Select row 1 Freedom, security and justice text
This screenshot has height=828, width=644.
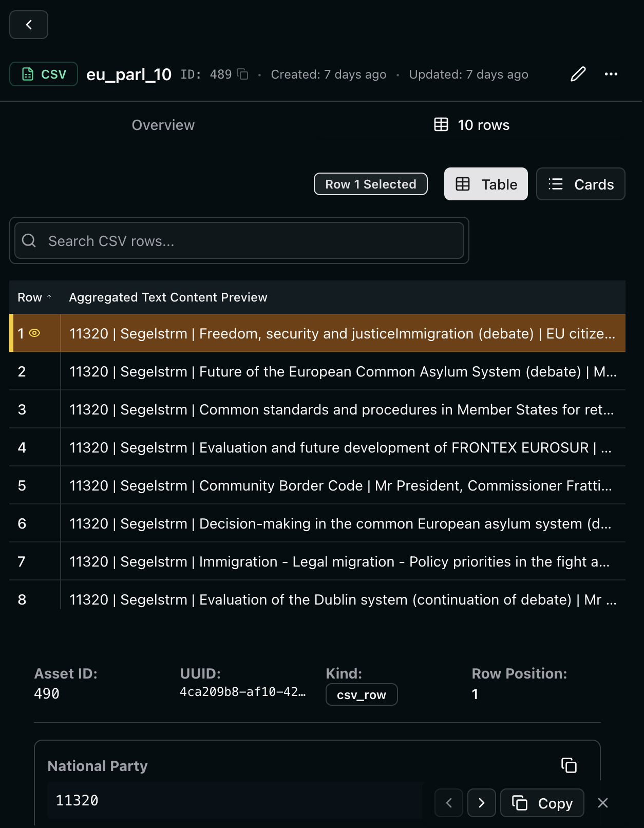(x=343, y=333)
